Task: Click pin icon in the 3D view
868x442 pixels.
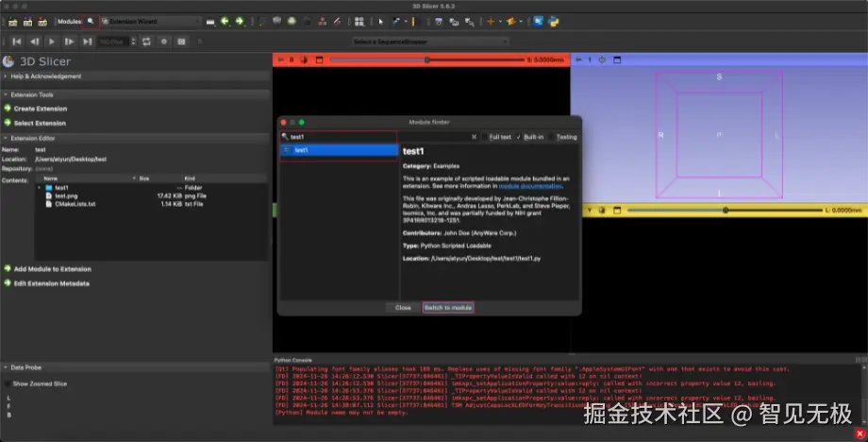Action: (x=578, y=59)
